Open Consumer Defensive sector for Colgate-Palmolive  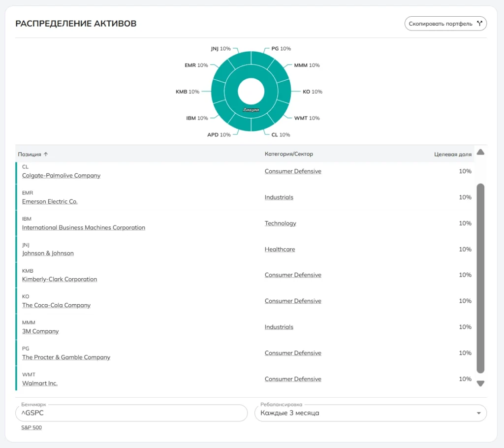tap(293, 171)
